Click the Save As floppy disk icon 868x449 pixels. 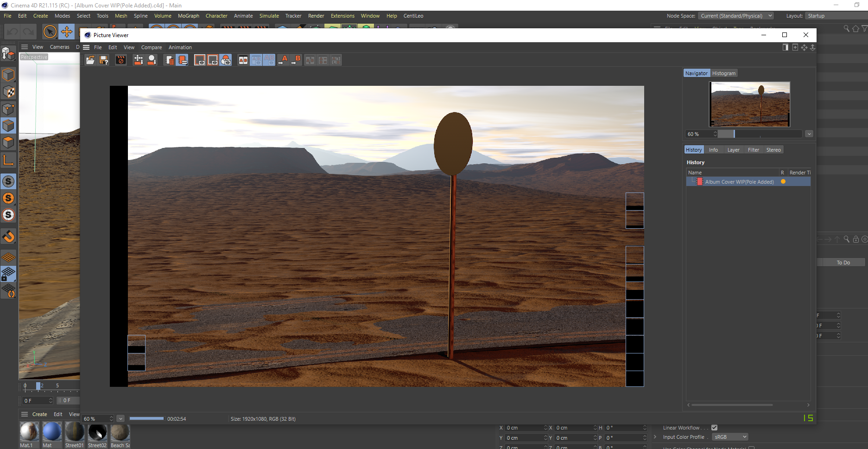[x=104, y=60]
